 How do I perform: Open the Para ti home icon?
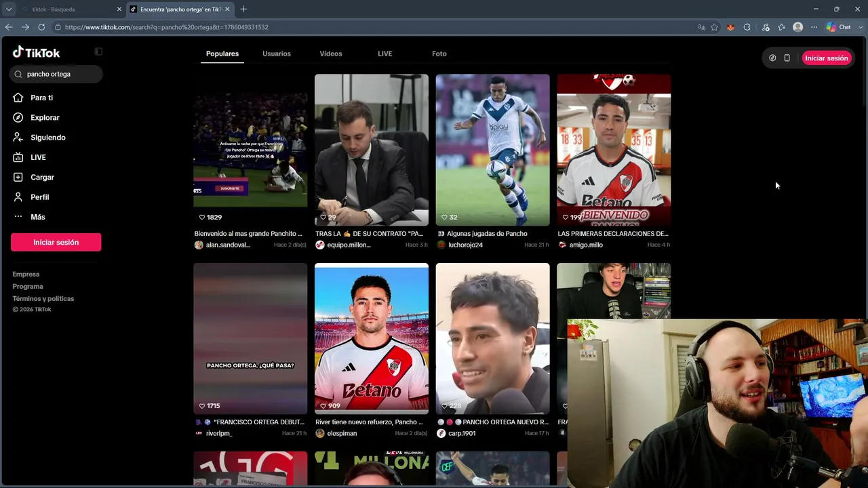[x=18, y=98]
